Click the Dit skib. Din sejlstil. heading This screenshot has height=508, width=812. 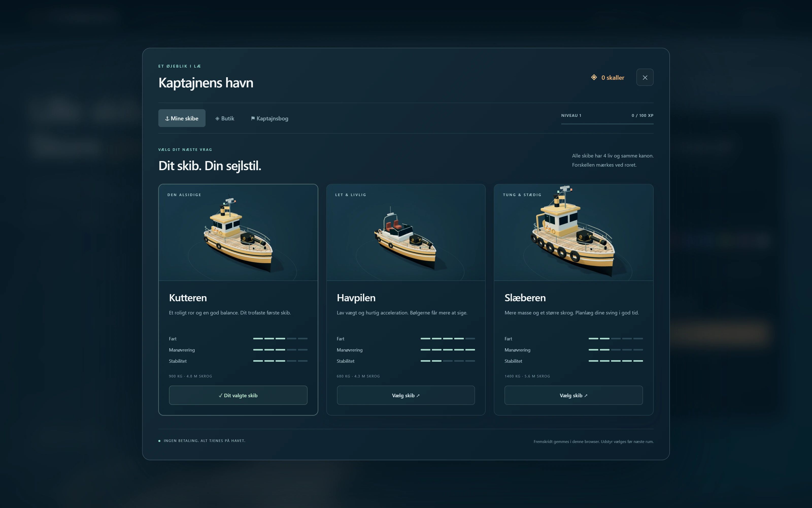click(x=210, y=166)
